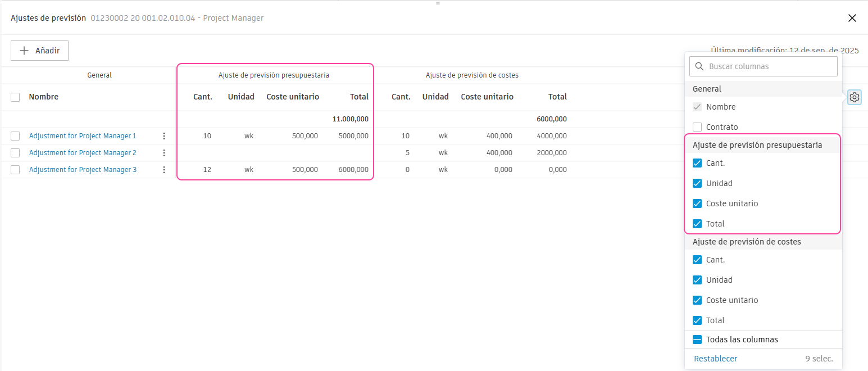Click cost quantity 5 in Manager 2 row
The image size is (868, 371).
click(x=407, y=153)
